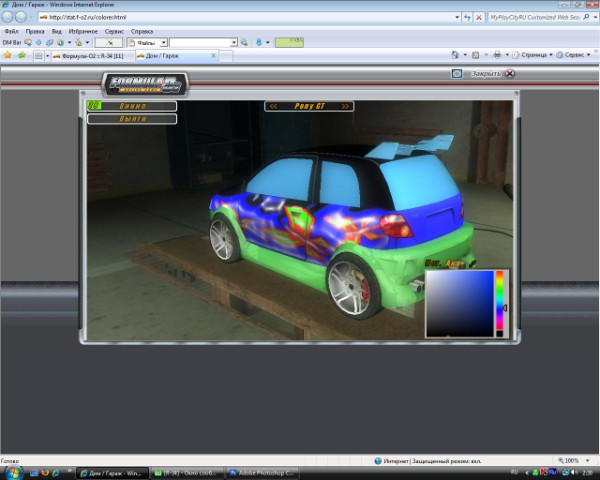
Task: Click the Винил button in garage
Action: [x=132, y=105]
